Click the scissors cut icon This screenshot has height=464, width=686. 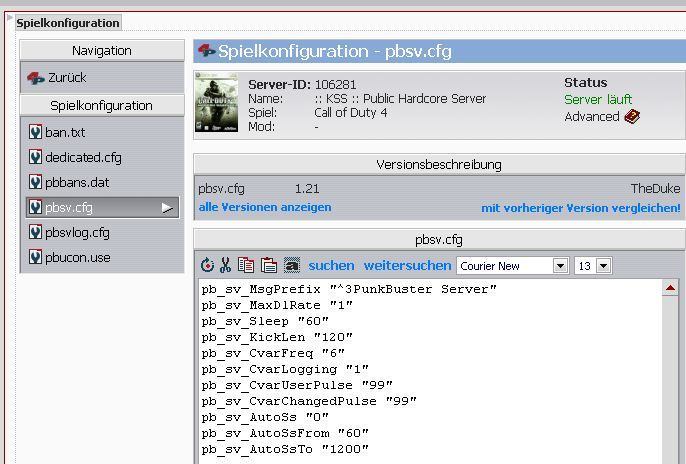click(225, 265)
